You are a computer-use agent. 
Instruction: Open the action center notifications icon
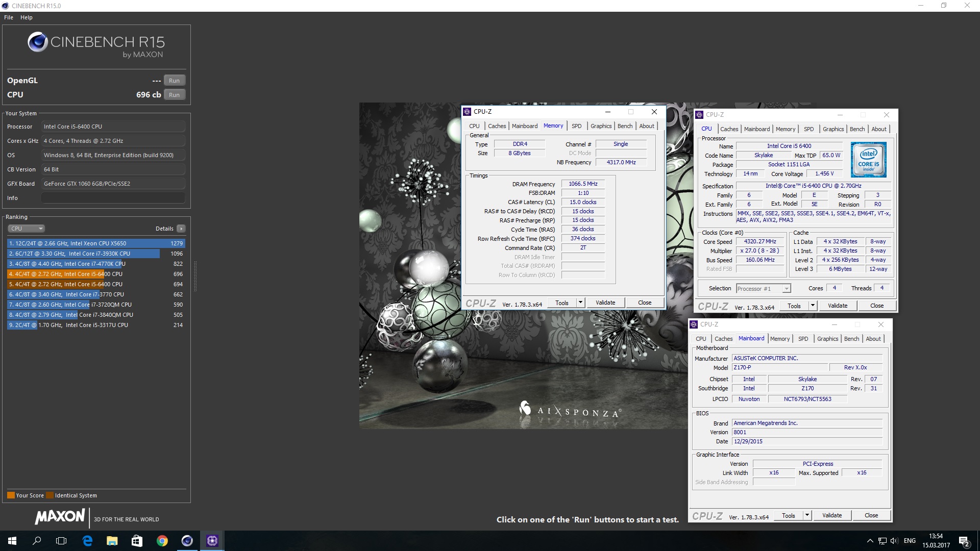tap(964, 541)
